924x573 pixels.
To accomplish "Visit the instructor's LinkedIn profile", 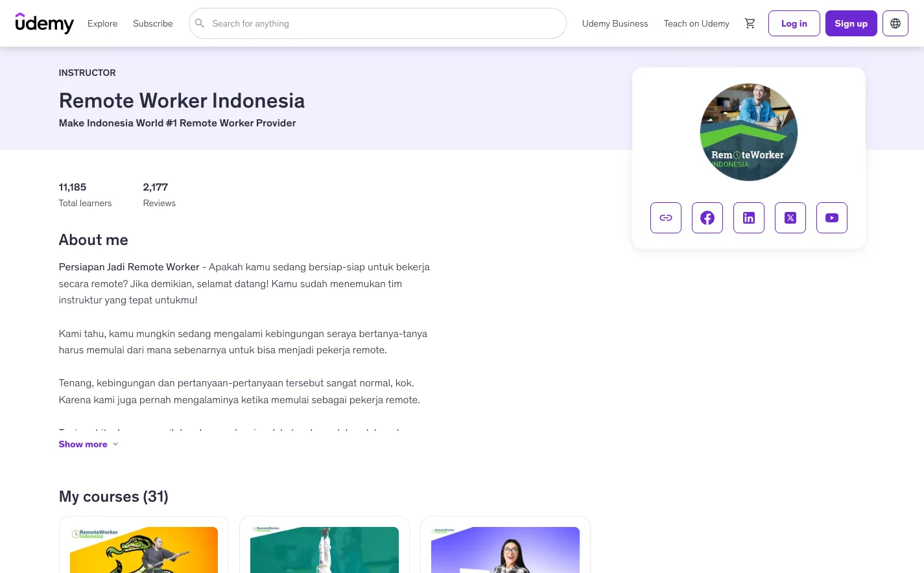I will coord(749,218).
